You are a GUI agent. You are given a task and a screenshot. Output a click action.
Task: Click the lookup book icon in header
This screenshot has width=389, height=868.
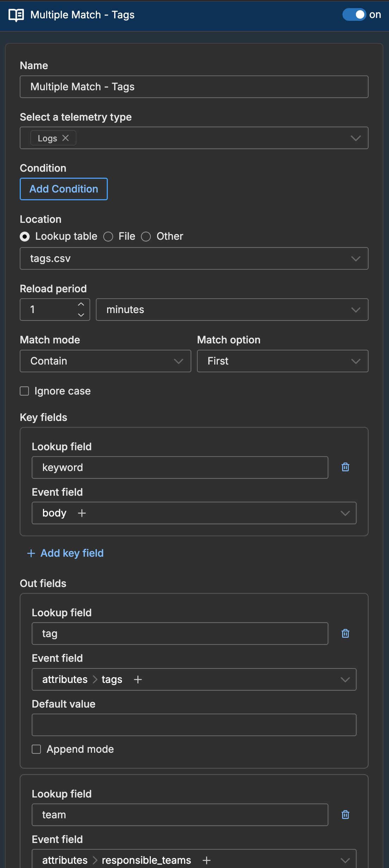(16, 15)
